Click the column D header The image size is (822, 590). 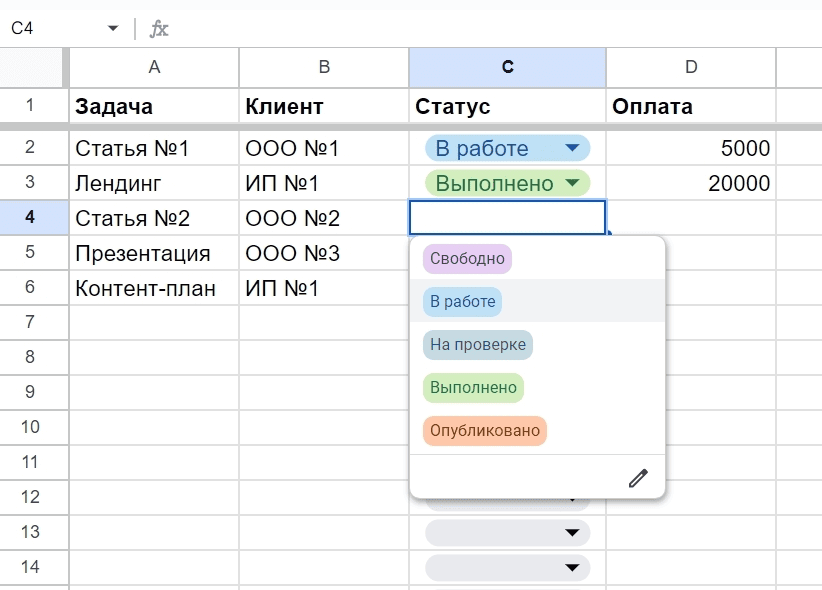[691, 67]
